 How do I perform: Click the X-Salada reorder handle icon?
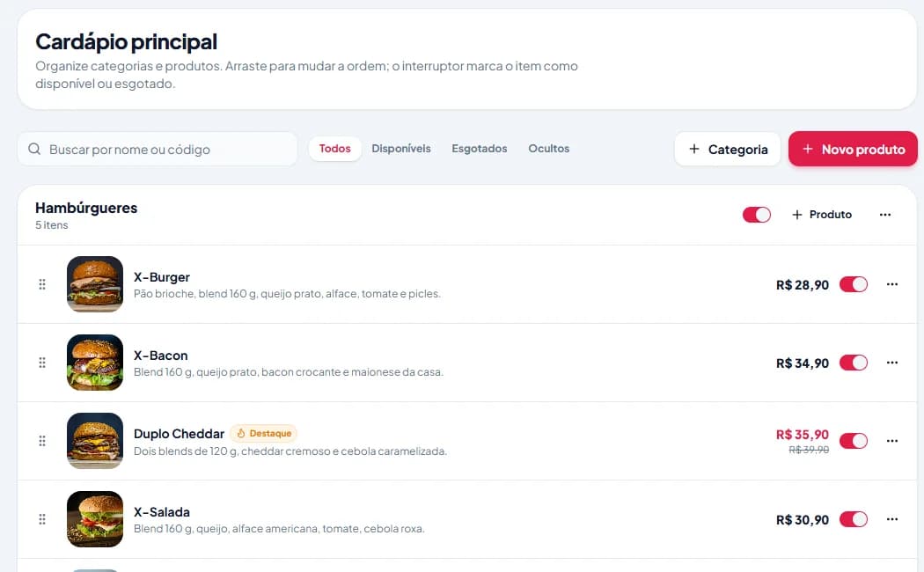click(42, 519)
